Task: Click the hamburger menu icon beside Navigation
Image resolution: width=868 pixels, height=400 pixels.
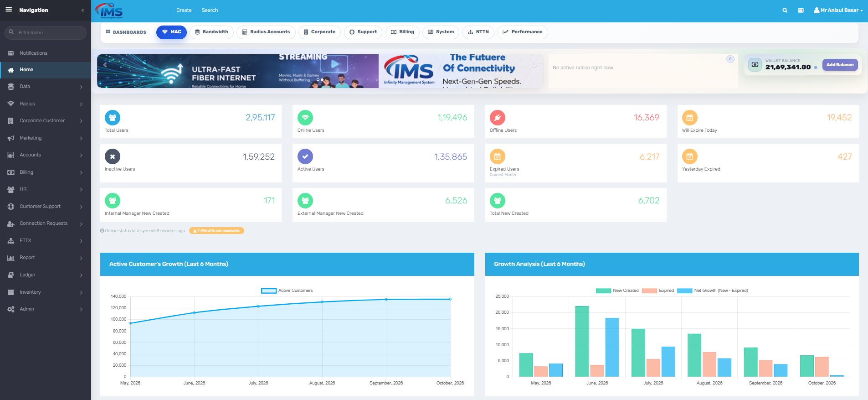Action: point(9,10)
